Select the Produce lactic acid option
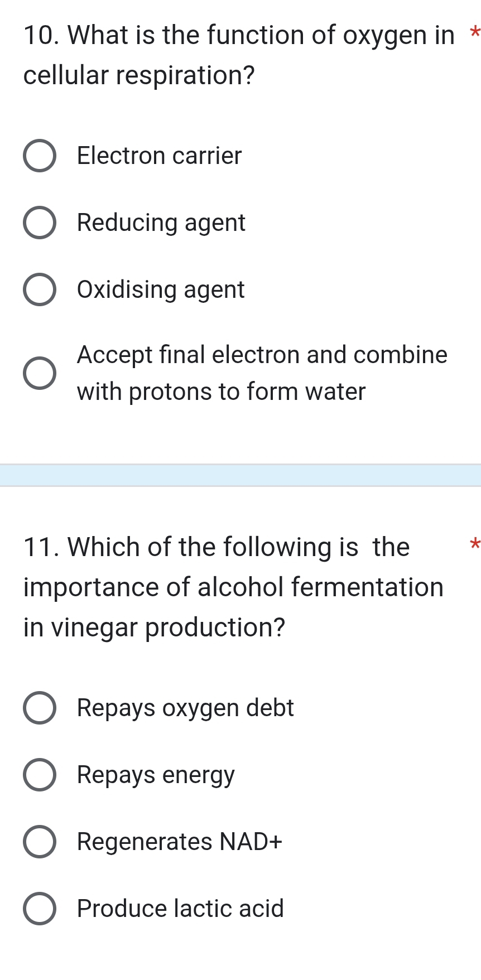481x980 pixels. pyautogui.click(x=40, y=909)
